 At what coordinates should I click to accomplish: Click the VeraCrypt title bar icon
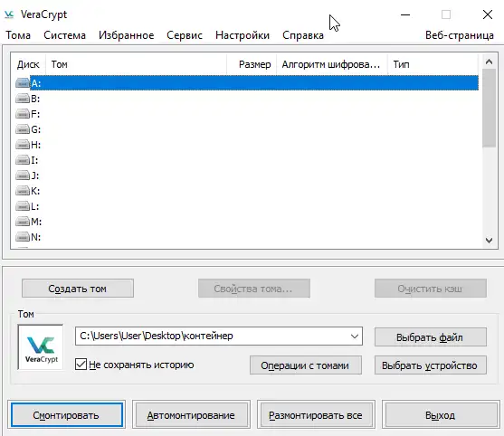click(x=9, y=14)
